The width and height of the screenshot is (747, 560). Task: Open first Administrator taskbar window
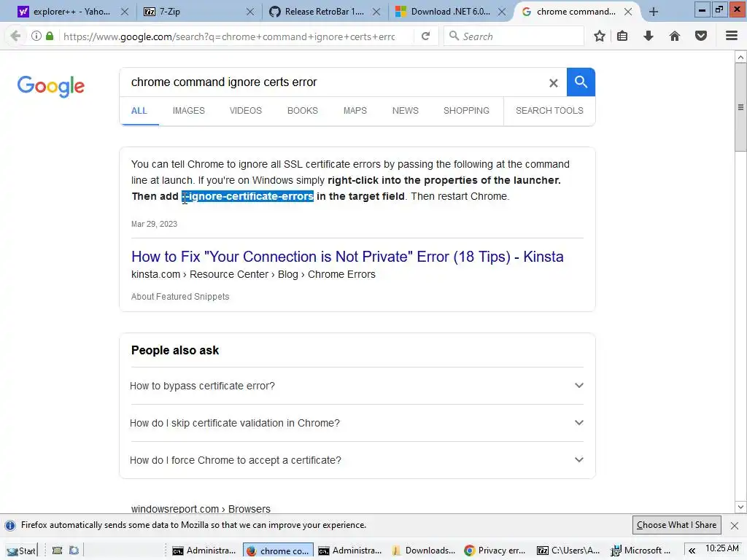[x=204, y=551]
